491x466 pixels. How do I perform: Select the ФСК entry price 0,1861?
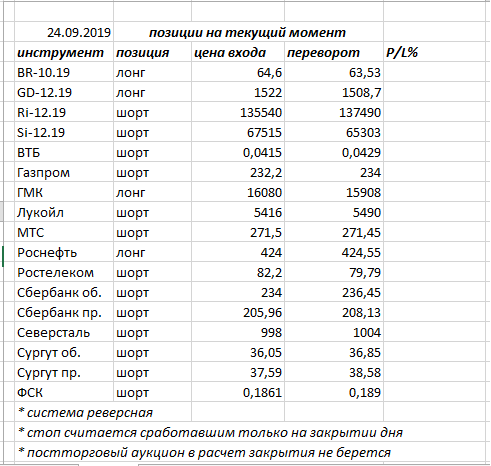tap(238, 392)
